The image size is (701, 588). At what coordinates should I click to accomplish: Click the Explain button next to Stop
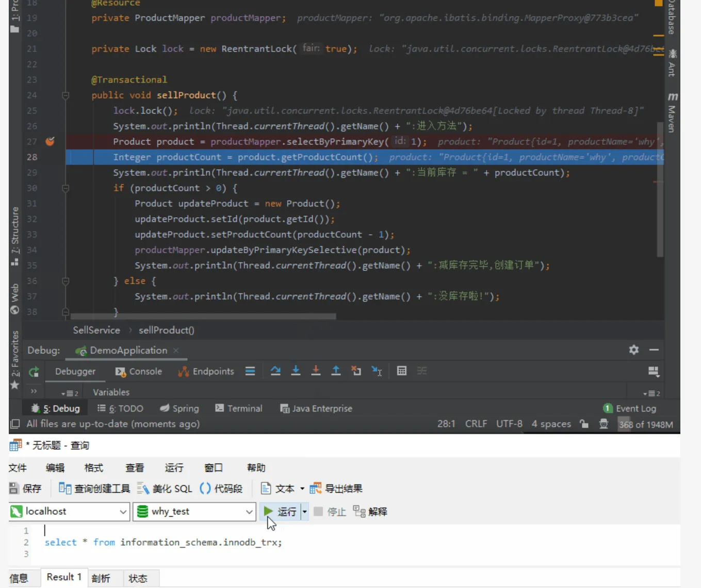pos(370,511)
